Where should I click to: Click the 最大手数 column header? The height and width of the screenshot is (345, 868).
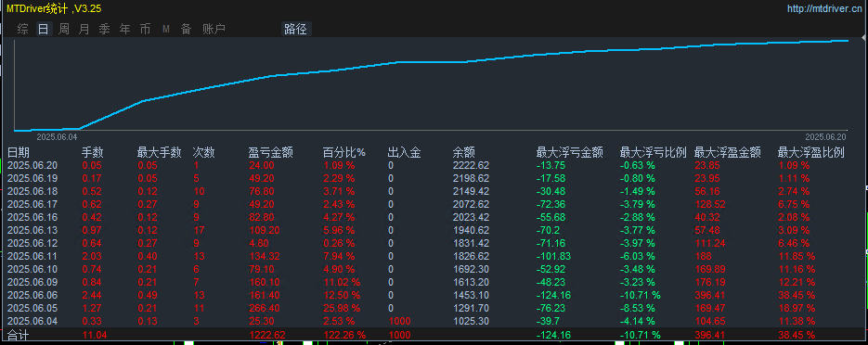pyautogui.click(x=160, y=153)
